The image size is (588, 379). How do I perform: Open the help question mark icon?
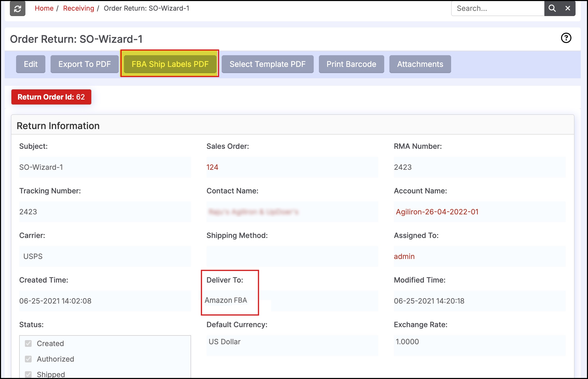tap(566, 38)
